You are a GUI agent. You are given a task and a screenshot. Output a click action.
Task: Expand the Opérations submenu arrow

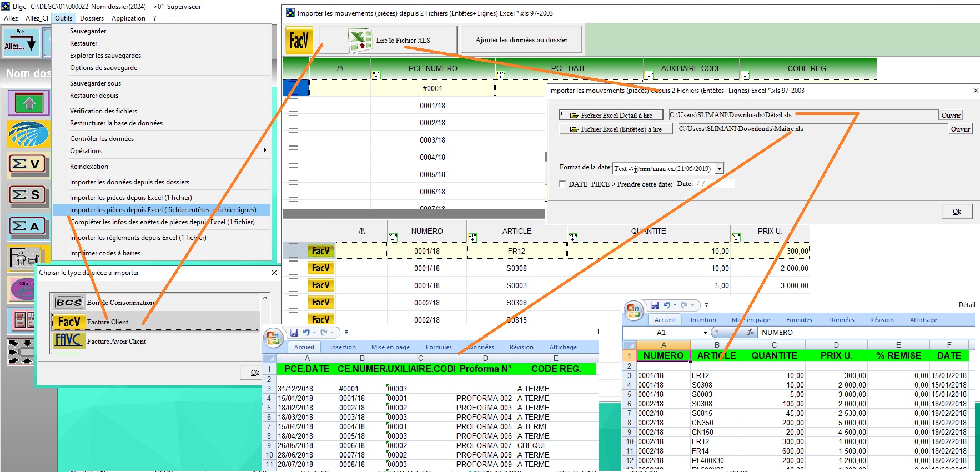[265, 150]
